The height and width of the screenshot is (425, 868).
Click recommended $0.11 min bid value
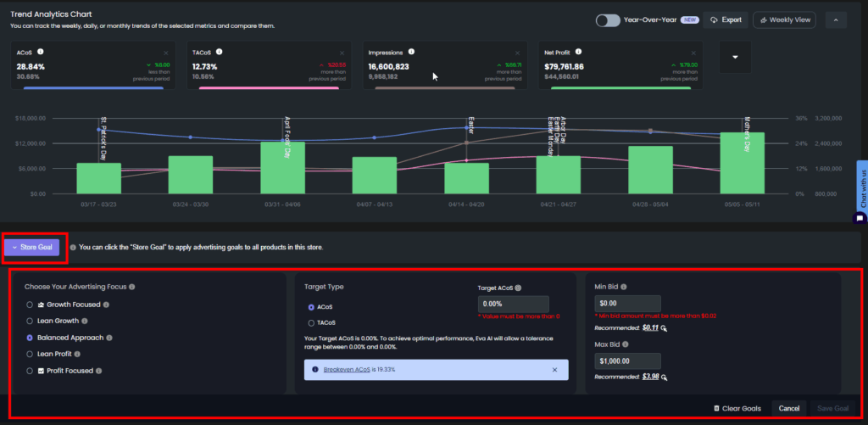coord(650,327)
